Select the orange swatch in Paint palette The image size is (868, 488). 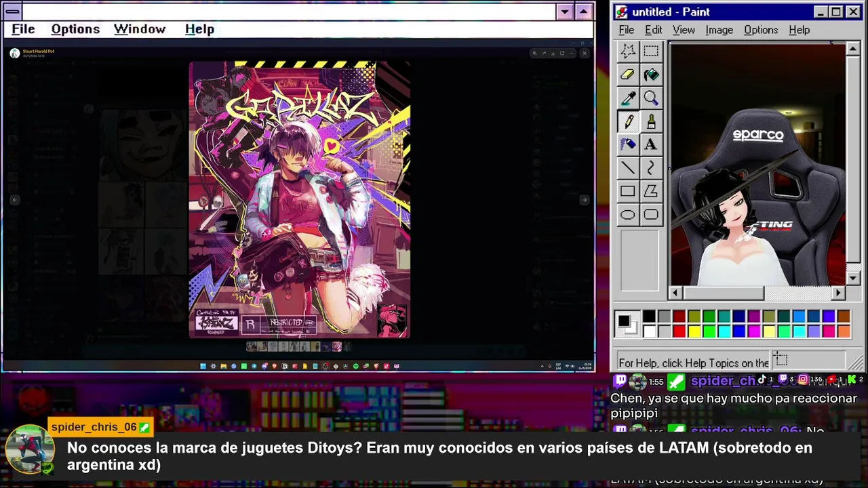tap(844, 331)
